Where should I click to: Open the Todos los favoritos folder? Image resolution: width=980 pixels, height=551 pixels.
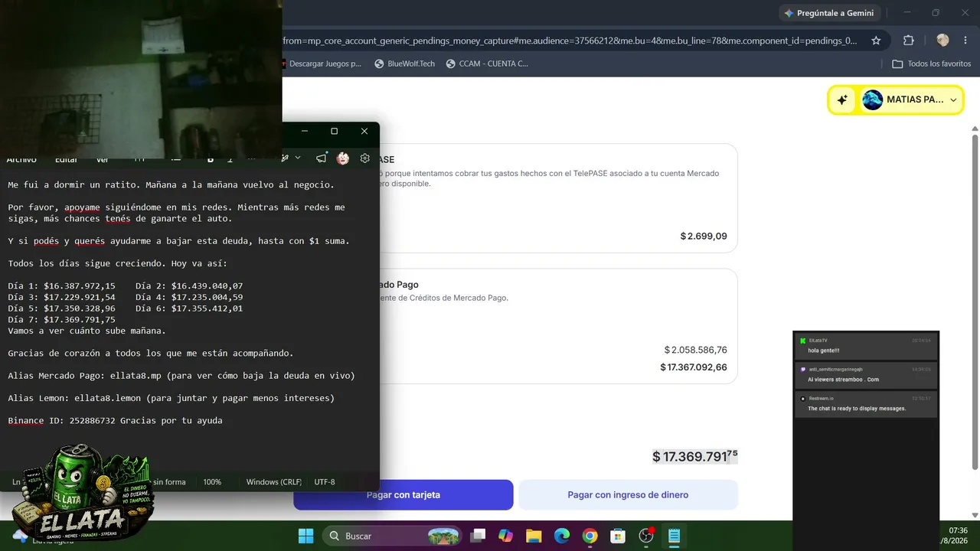[x=932, y=64]
